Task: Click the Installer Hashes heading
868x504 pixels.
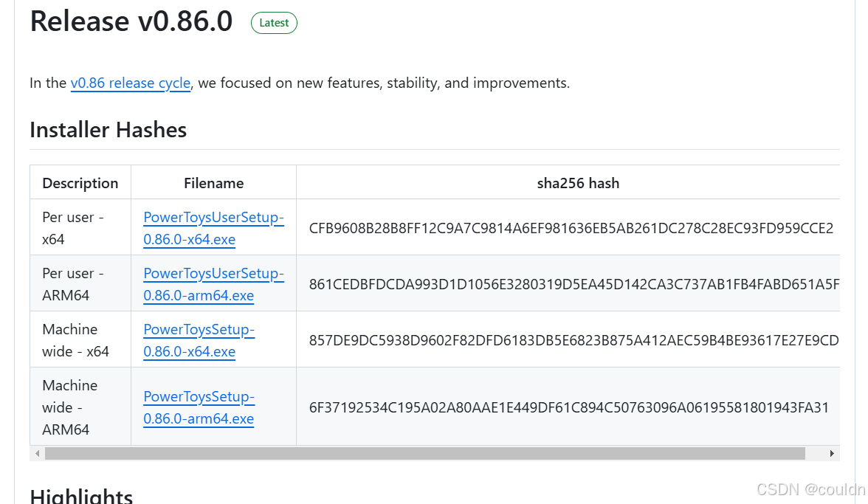Action: pyautogui.click(x=108, y=130)
